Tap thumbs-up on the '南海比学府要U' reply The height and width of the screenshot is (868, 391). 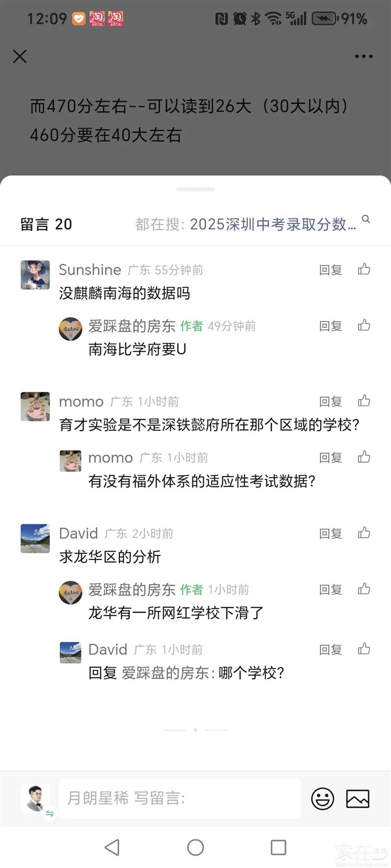tap(364, 325)
